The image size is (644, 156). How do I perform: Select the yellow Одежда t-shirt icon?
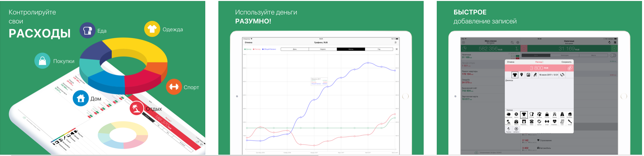click(x=152, y=29)
